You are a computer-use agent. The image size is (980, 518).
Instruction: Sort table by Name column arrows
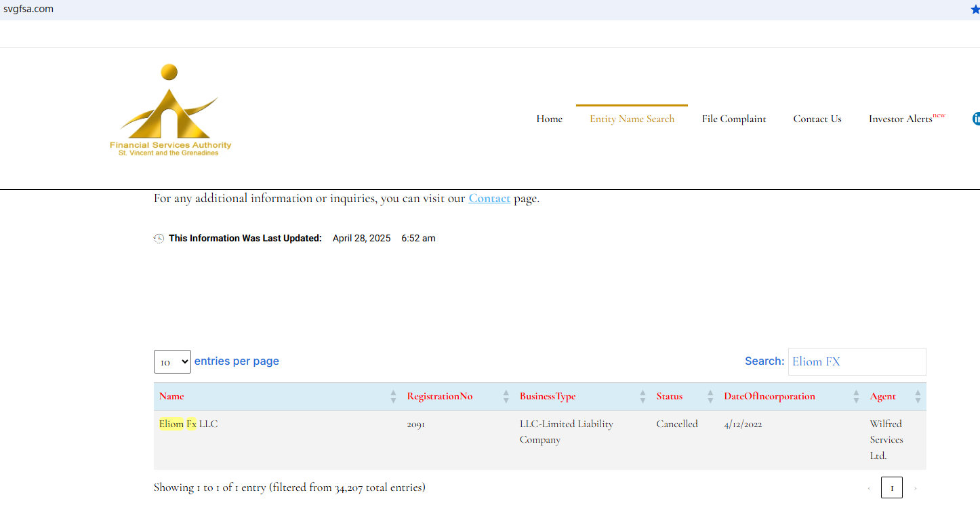click(393, 397)
